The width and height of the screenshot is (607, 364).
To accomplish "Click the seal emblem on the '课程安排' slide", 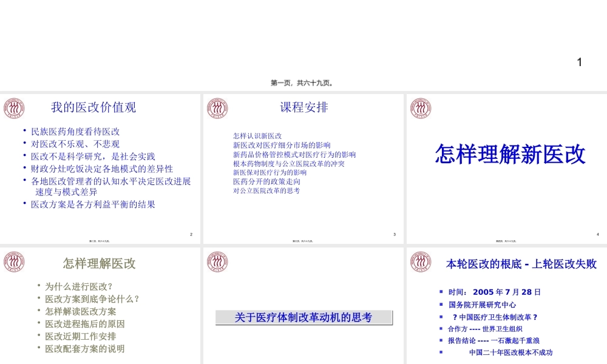I will (217, 107).
